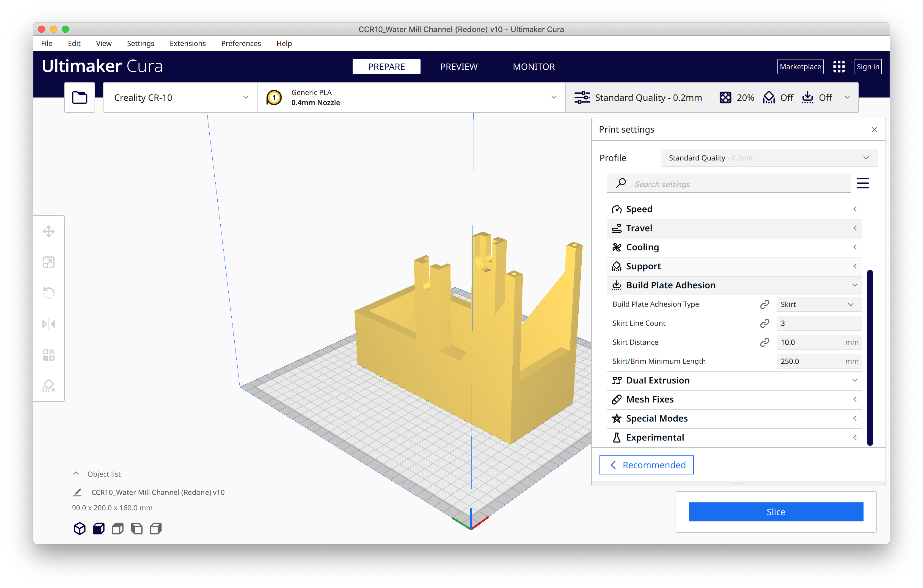Screen dimensions: 923x588
Task: Open settings visibility hamburger menu
Action: [x=862, y=183]
